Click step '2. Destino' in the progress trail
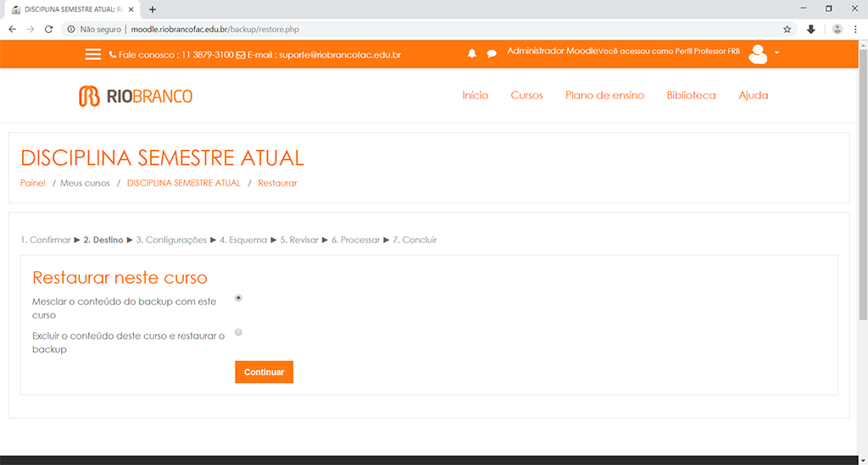868x465 pixels. coord(103,240)
